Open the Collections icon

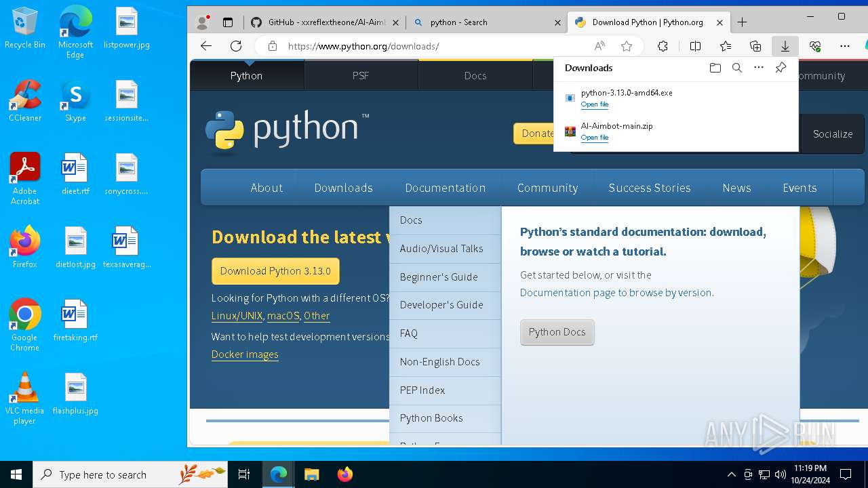click(x=755, y=46)
